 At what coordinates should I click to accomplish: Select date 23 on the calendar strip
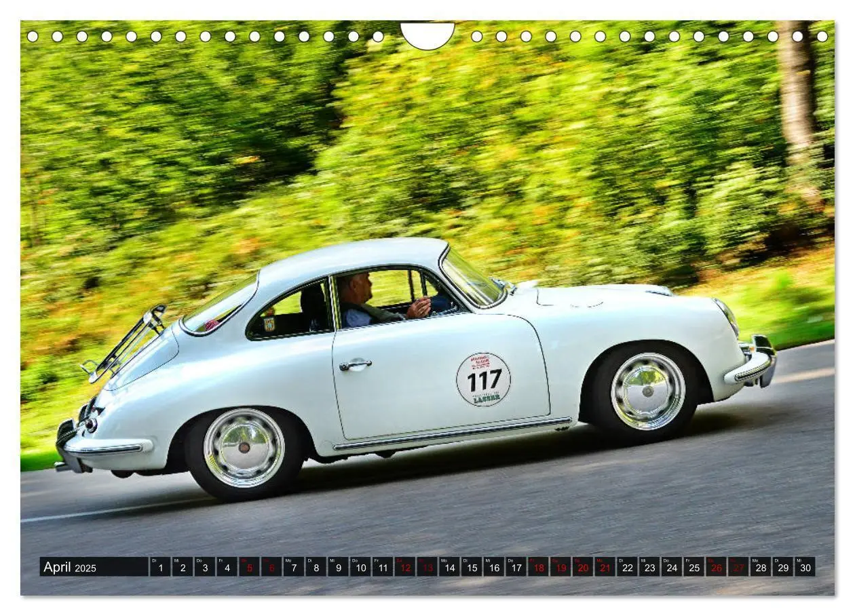click(x=649, y=567)
